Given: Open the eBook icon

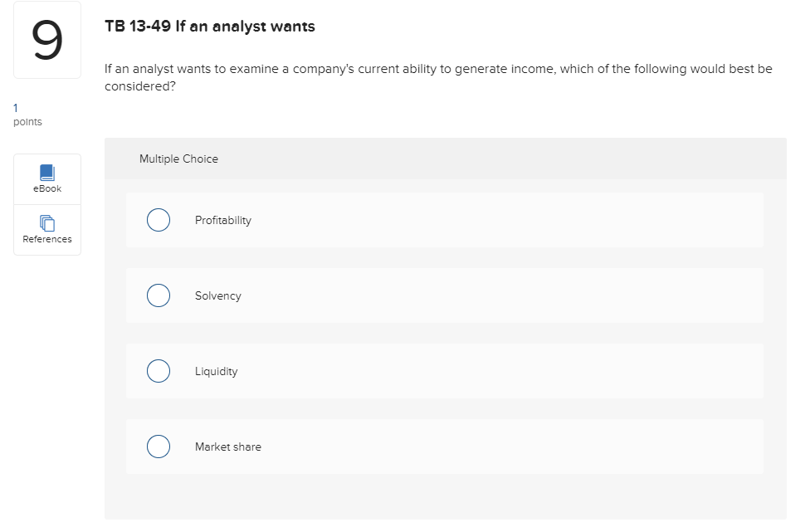Looking at the screenshot, I should (47, 173).
